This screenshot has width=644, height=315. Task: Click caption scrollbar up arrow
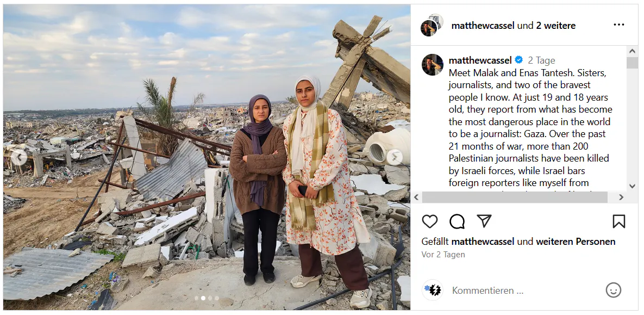(x=632, y=52)
